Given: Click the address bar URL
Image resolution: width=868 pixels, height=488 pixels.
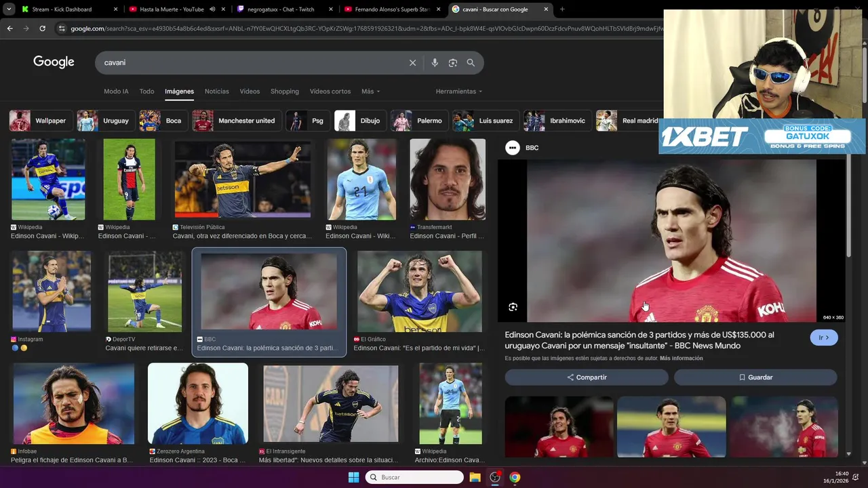Looking at the screenshot, I should click(x=366, y=28).
